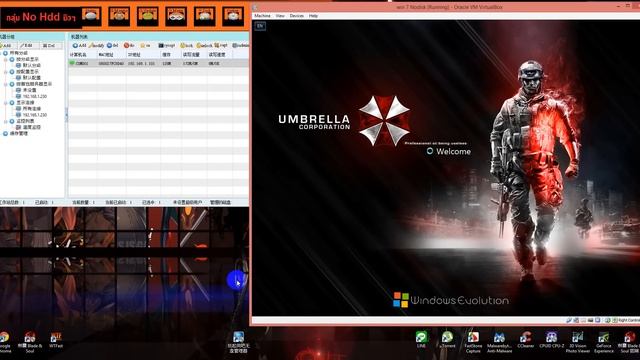Image resolution: width=640 pixels, height=360 pixels.
Task: Open the Machine menu in VirtualBox
Action: click(262, 16)
